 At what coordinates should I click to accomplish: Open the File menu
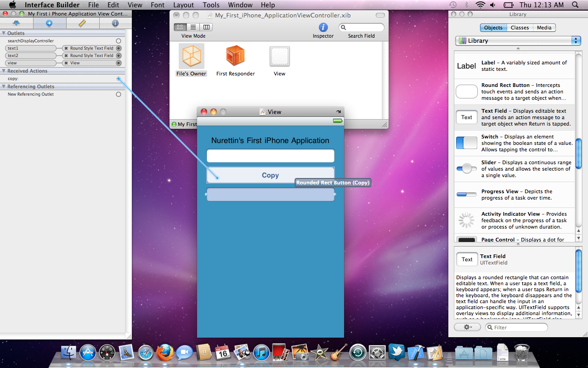click(93, 5)
